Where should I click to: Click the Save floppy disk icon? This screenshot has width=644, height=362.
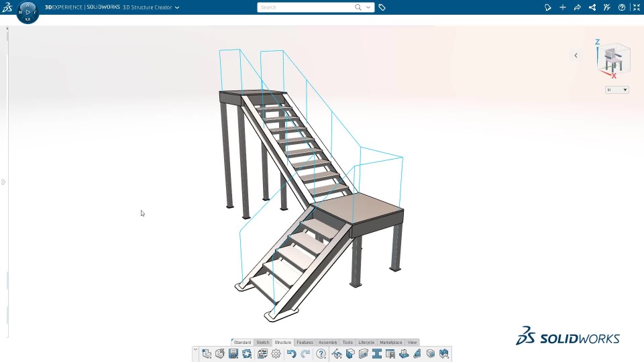click(233, 354)
